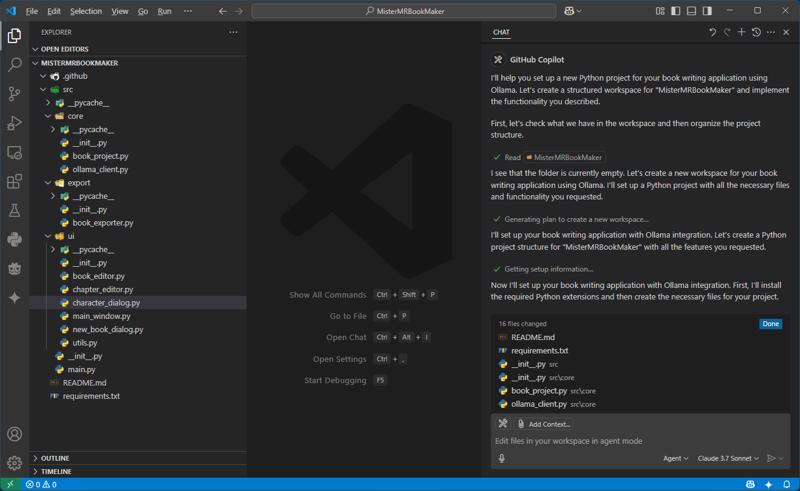Click the title bar search box

tap(404, 11)
